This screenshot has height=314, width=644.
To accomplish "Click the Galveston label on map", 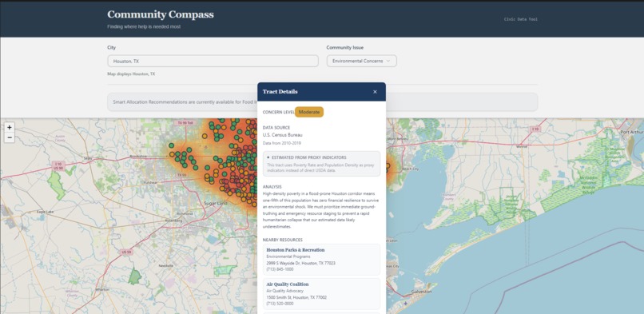I will tap(422, 292).
